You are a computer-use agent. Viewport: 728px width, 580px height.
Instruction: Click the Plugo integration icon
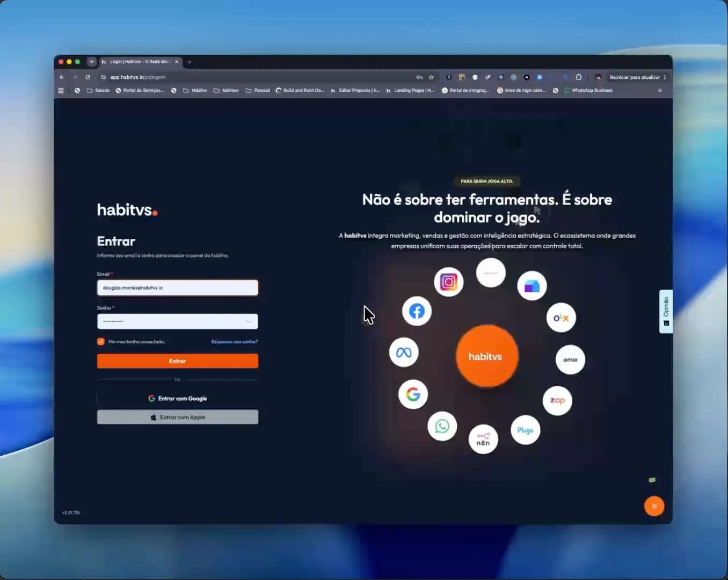pyautogui.click(x=525, y=430)
